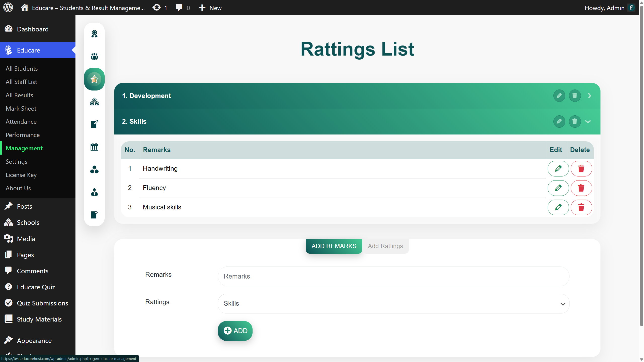The width and height of the screenshot is (644, 362).
Task: Click the New button in admin bar
Action: pos(210,8)
